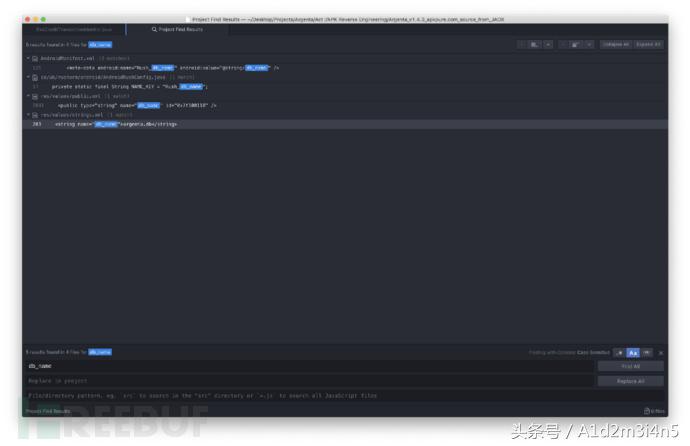Screen dimensions: 690x446
Task: Focus the File/directory pattern field
Action: pyautogui.click(x=345, y=395)
